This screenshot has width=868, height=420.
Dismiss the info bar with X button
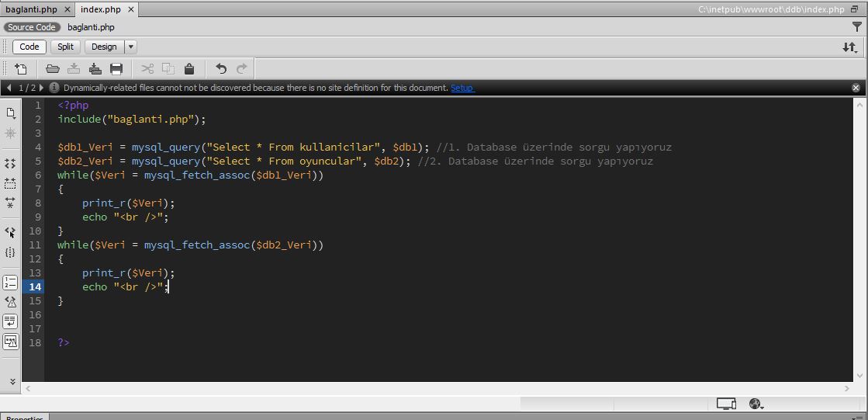[856, 88]
